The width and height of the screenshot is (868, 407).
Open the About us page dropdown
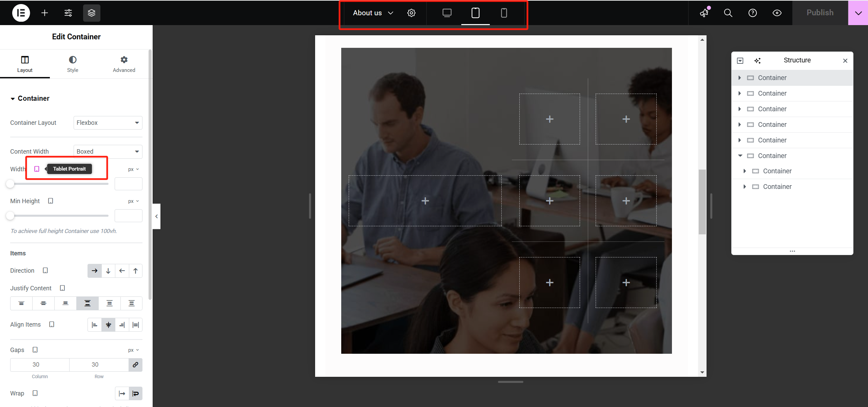pos(372,13)
